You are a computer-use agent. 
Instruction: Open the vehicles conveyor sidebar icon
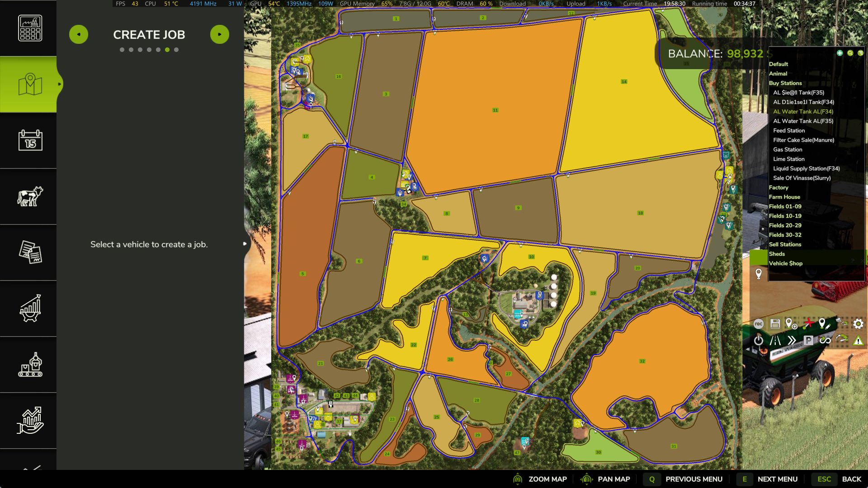[30, 364]
